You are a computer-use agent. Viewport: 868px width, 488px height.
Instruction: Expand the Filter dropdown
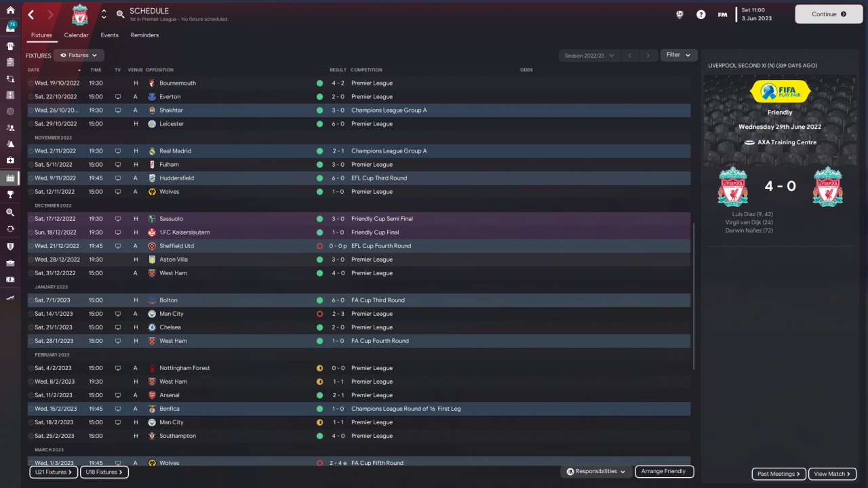pos(678,55)
